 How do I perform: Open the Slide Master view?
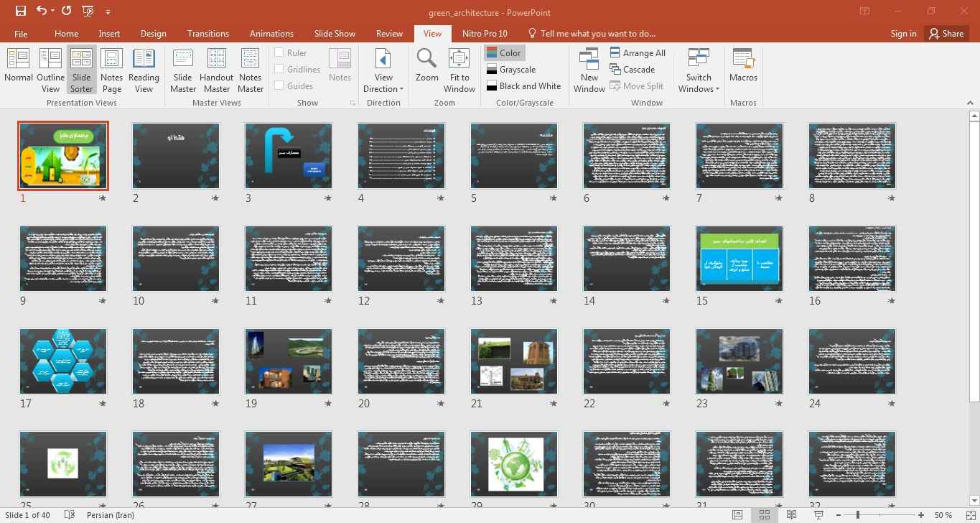point(183,69)
